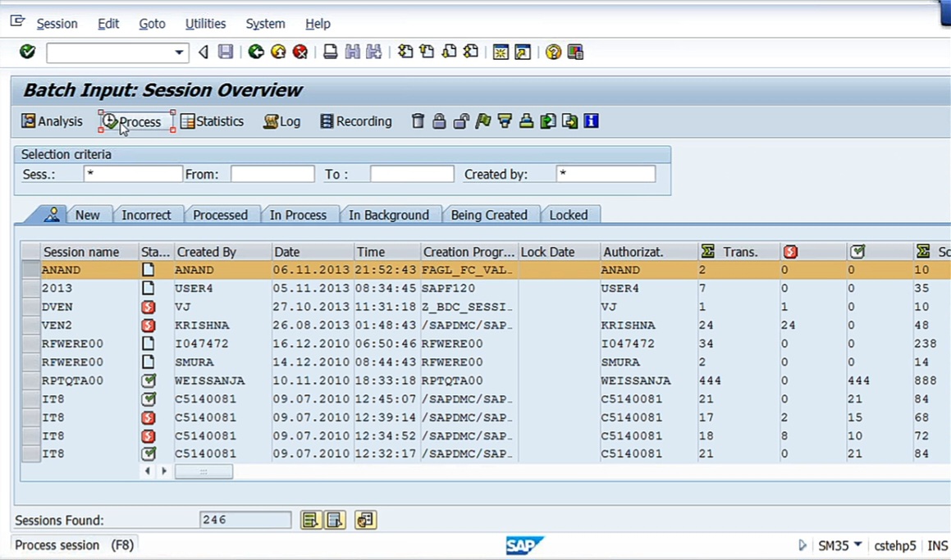Switch to the Being Created tab
This screenshot has width=951, height=560.
pyautogui.click(x=489, y=215)
